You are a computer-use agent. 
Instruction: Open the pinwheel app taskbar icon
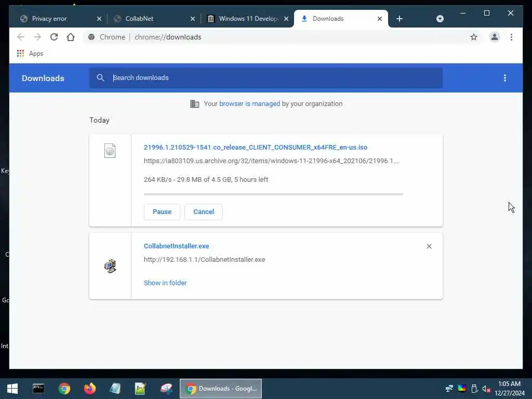click(166, 389)
